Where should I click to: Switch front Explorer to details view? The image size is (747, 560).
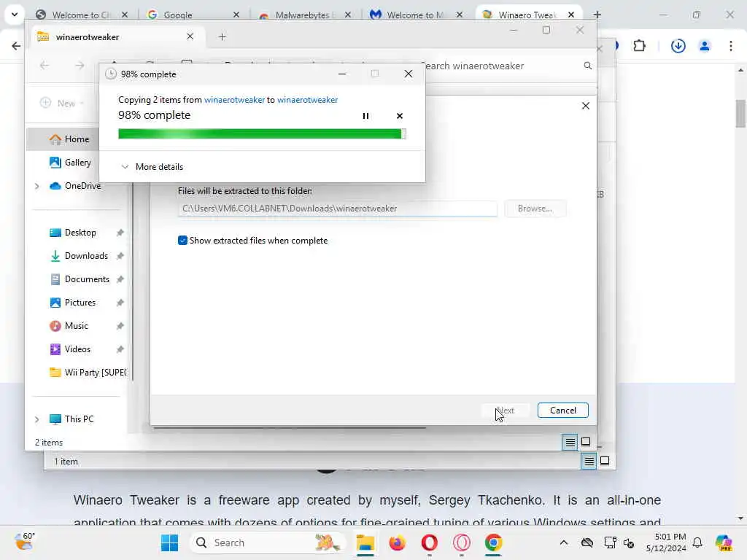[x=570, y=443]
